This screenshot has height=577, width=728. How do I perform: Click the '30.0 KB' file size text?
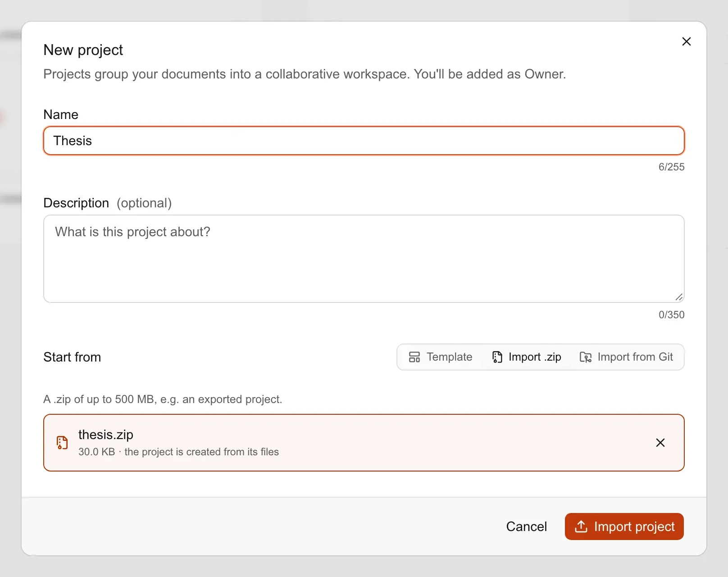coord(96,452)
